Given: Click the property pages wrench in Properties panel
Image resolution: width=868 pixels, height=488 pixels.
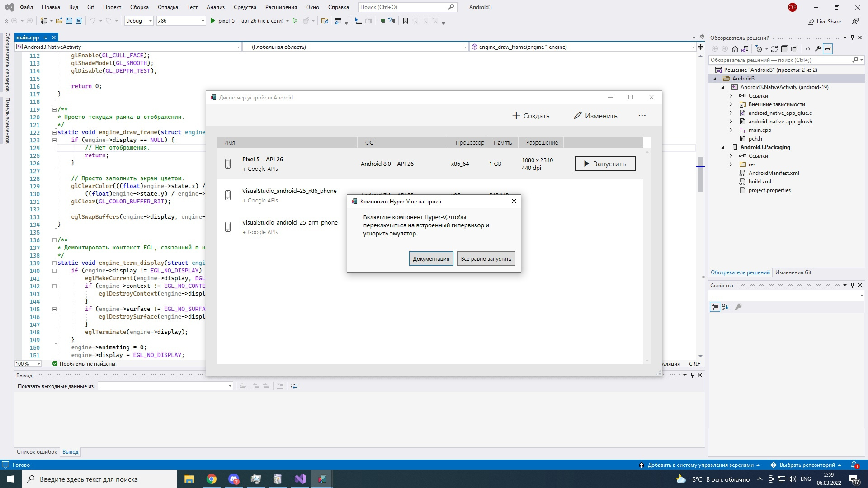Looking at the screenshot, I should click(x=738, y=307).
